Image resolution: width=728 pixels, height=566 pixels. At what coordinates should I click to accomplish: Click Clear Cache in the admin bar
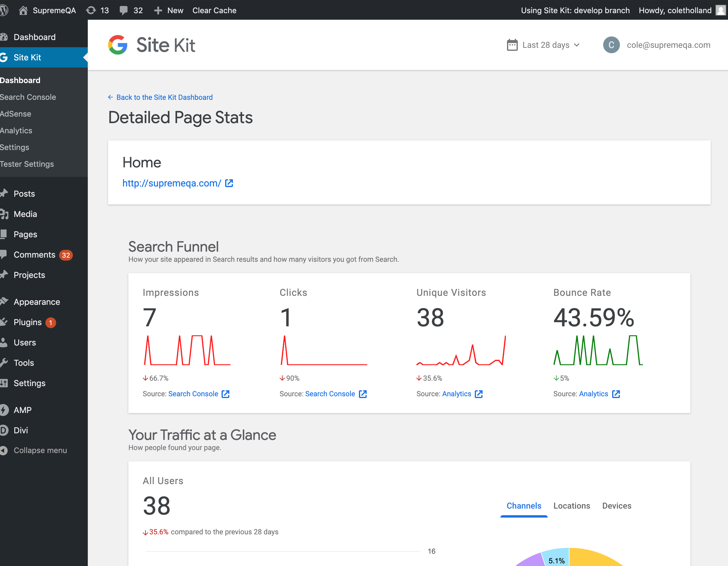point(214,10)
